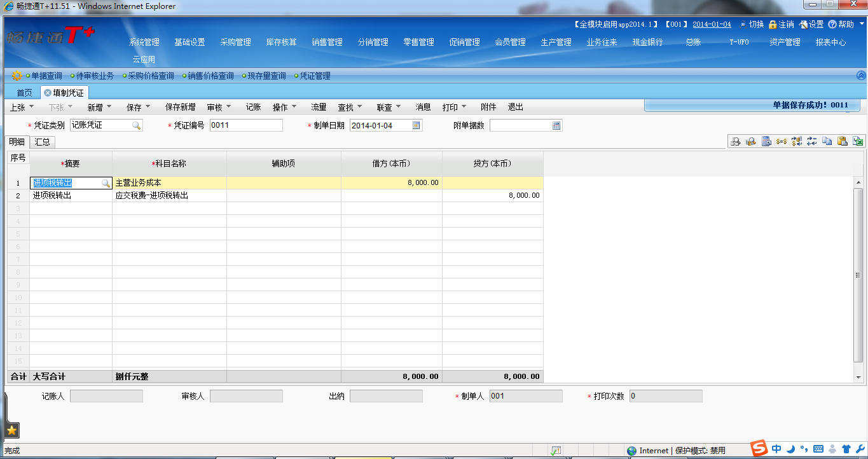
Task: Toggle the 中 Chinese input mode indicator
Action: coord(777,449)
